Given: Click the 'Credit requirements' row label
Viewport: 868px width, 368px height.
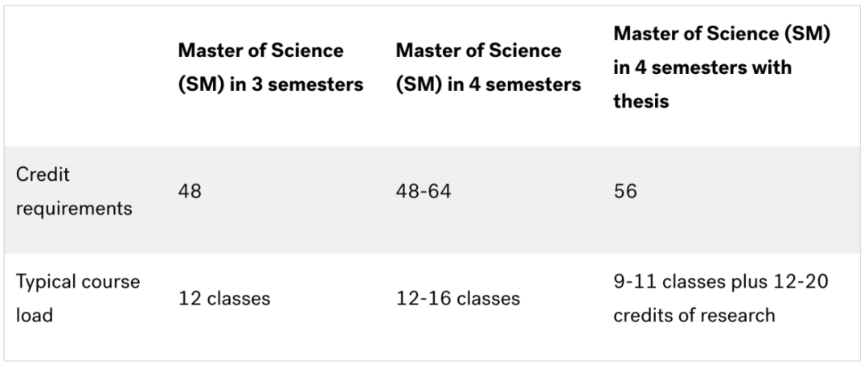Looking at the screenshot, I should coord(74,191).
